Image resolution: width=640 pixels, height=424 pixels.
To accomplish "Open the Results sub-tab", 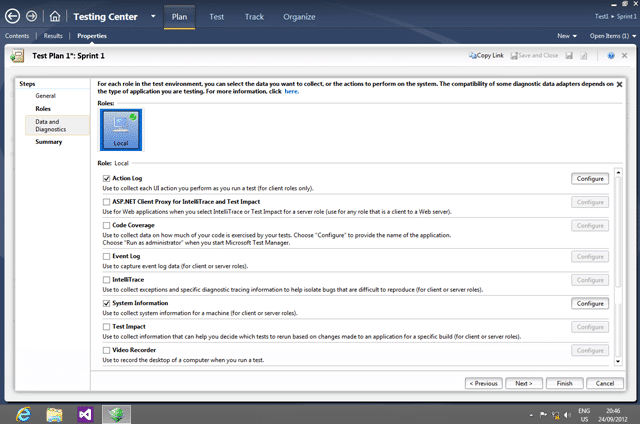I will pos(53,36).
